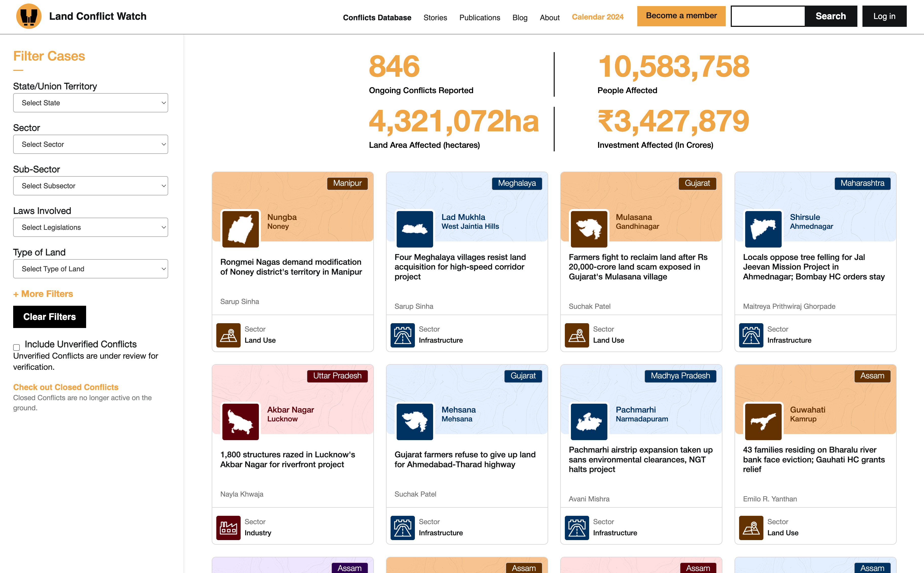The image size is (924, 573).
Task: Open the Select Type of Land dropdown
Action: point(90,269)
